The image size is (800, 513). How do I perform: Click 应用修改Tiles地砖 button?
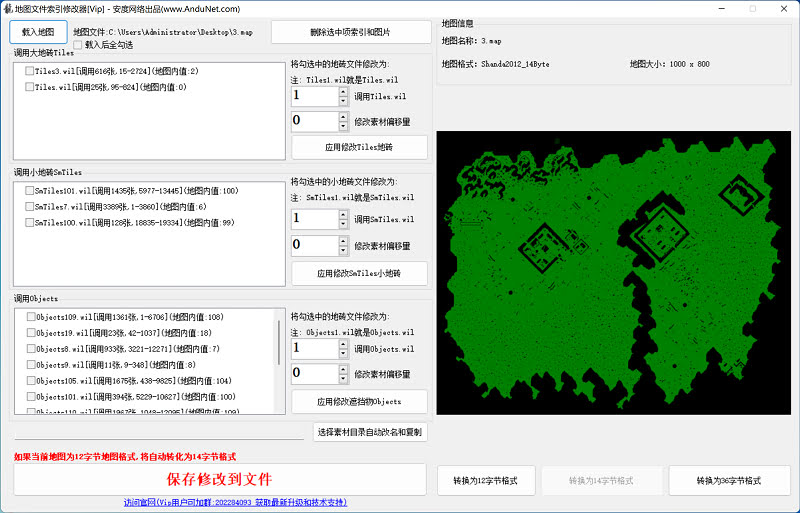(359, 147)
